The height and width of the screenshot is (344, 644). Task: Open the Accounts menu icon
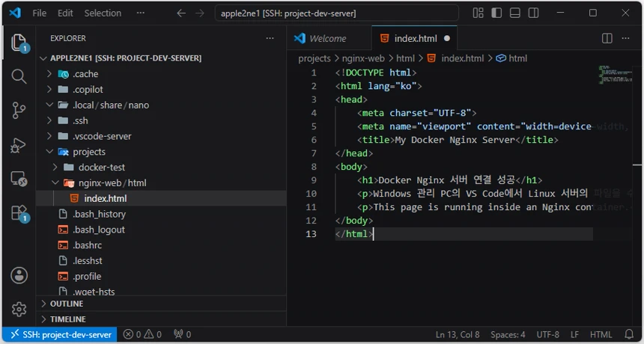point(19,275)
